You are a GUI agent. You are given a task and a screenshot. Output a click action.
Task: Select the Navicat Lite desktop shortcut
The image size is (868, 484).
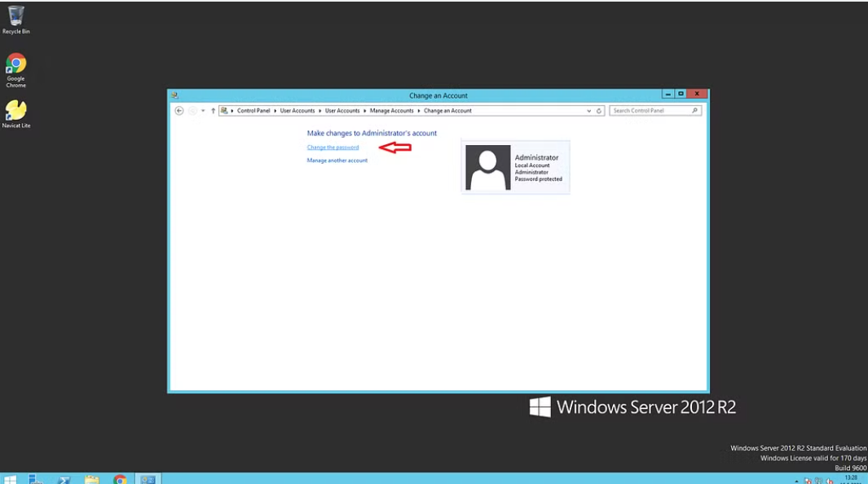coord(16,114)
